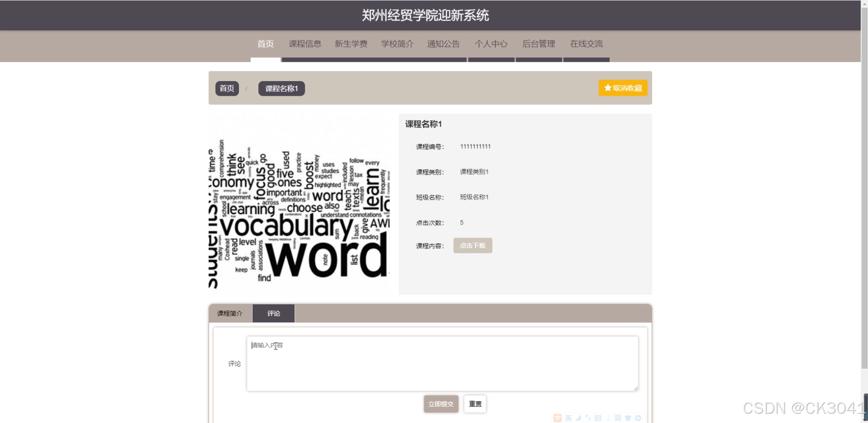Click the shirt-shaped theme icon
The height and width of the screenshot is (423, 868).
[628, 417]
